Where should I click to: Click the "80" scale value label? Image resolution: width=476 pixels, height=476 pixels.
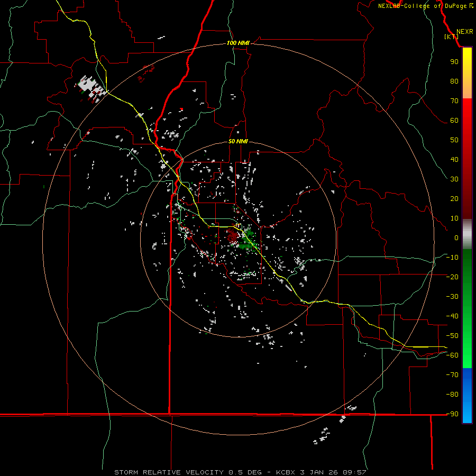coord(454,81)
